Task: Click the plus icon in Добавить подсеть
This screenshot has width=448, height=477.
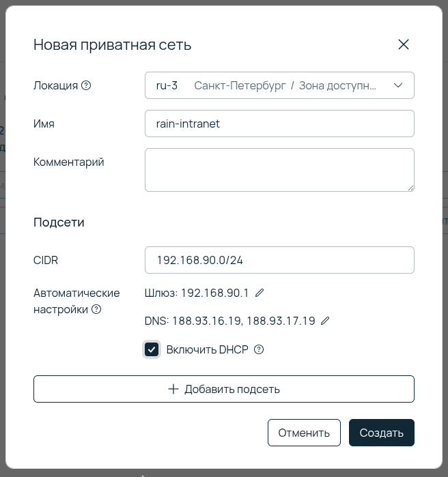Action: (x=173, y=389)
